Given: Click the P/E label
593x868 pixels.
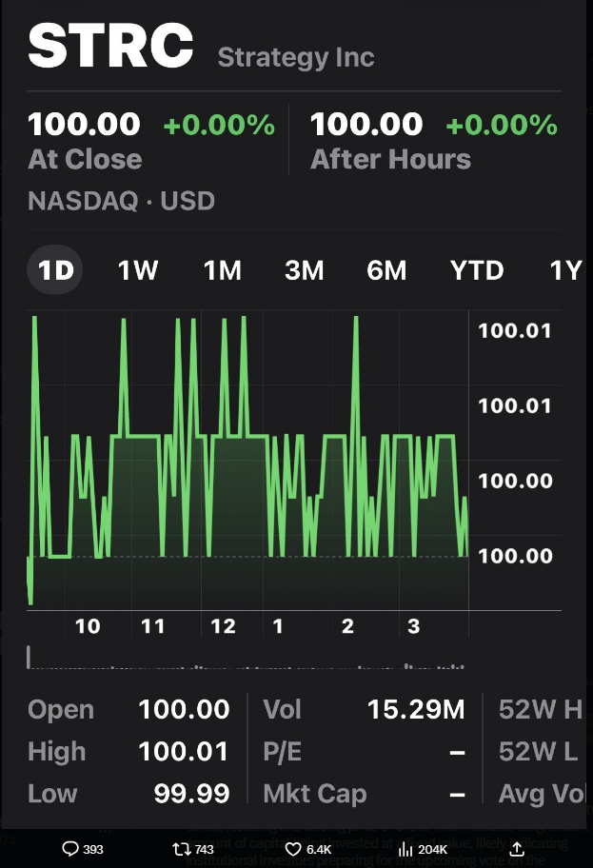Looking at the screenshot, I should pyautogui.click(x=283, y=751).
